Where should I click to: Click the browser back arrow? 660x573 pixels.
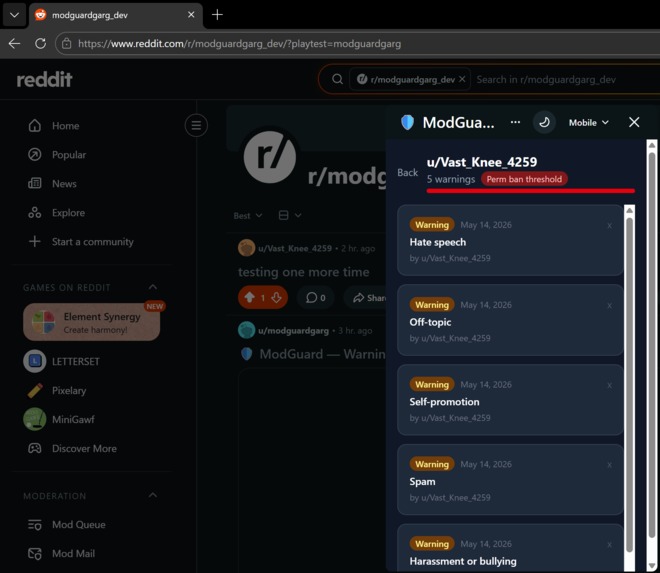coord(14,43)
